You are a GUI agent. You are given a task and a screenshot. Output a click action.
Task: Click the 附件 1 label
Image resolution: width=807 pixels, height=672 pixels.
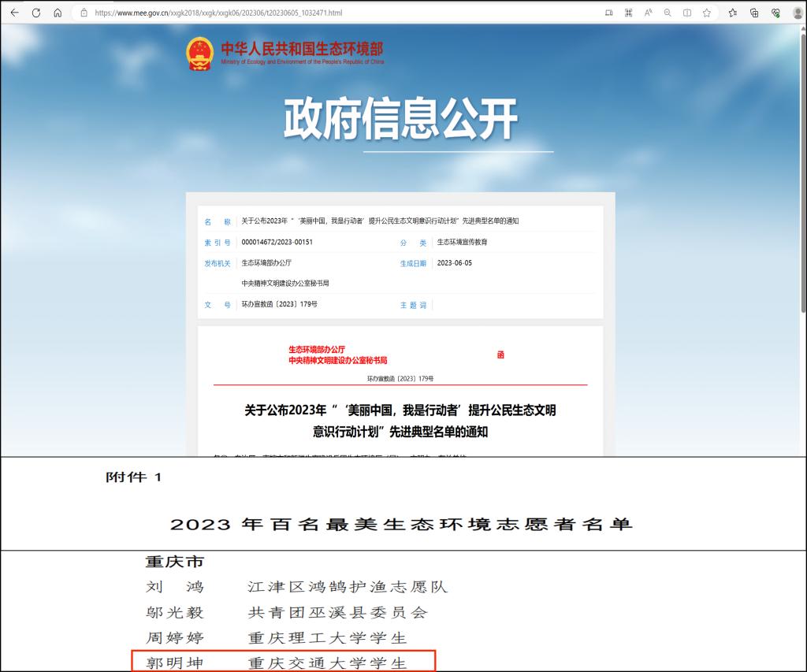(x=134, y=477)
